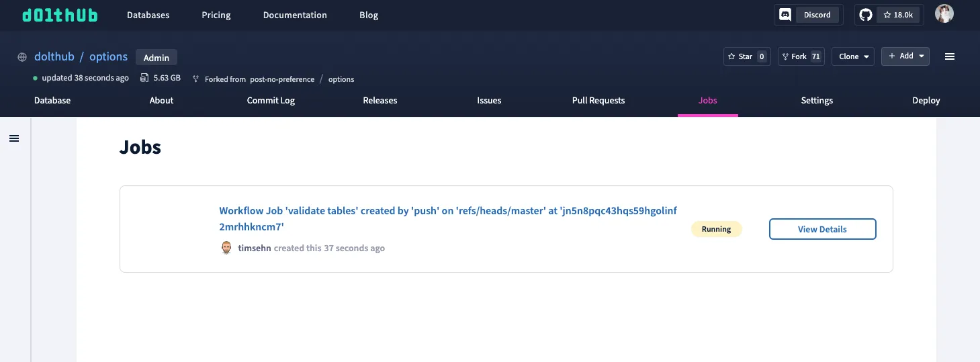
Task: Open Documentation in the top navigation
Action: 295,15
